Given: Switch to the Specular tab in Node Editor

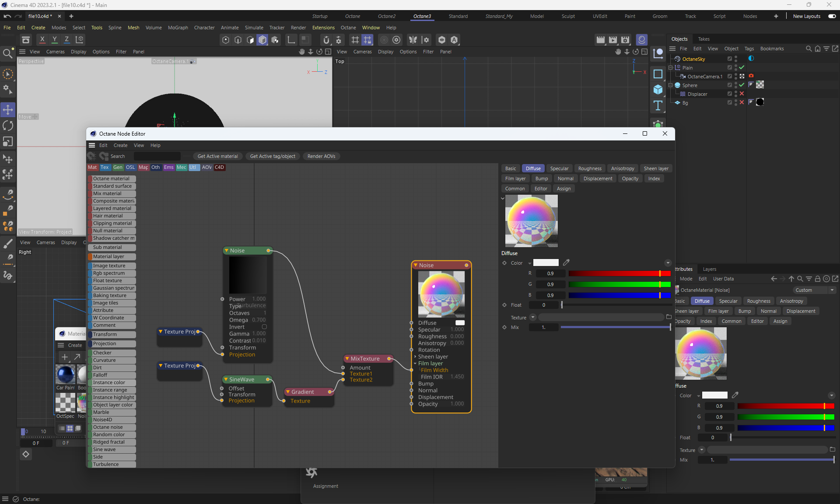Looking at the screenshot, I should 559,168.
